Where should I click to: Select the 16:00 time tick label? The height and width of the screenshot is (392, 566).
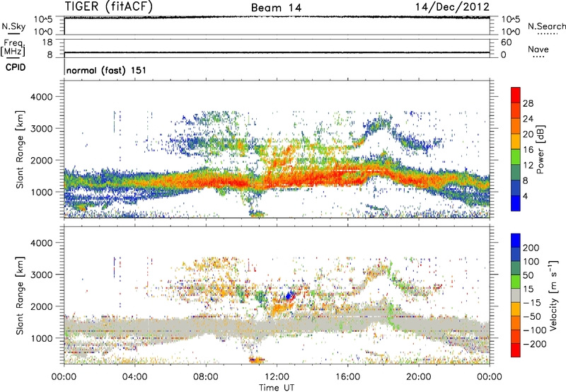(347, 377)
